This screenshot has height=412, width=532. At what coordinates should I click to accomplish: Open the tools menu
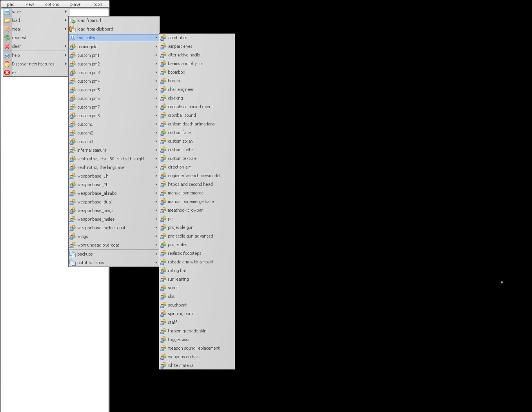pyautogui.click(x=98, y=4)
